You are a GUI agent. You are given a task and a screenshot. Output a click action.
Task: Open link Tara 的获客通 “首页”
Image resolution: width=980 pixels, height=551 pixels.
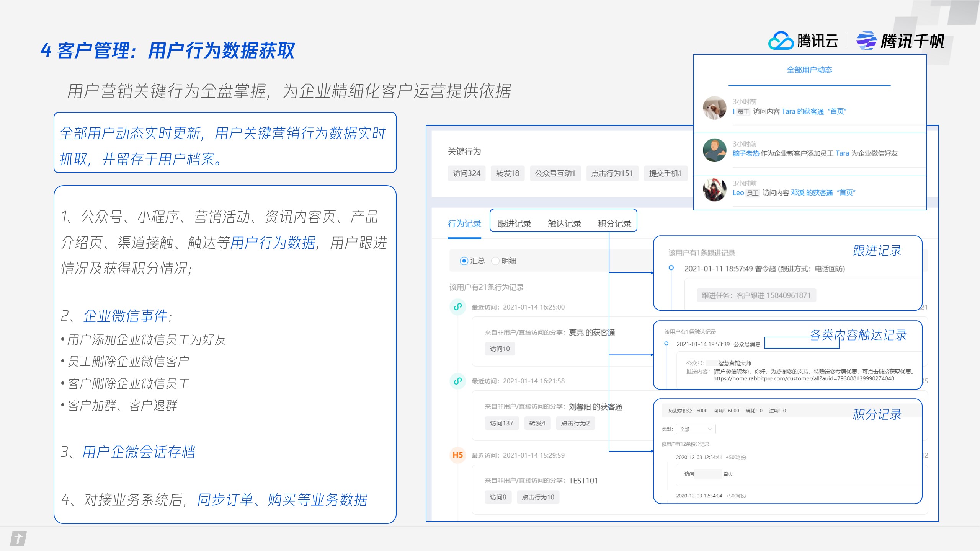tap(814, 111)
